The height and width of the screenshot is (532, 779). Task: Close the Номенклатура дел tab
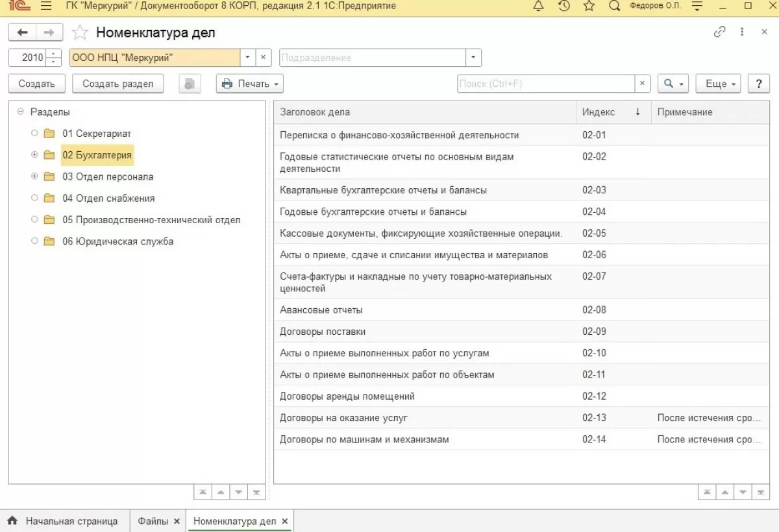click(x=284, y=521)
